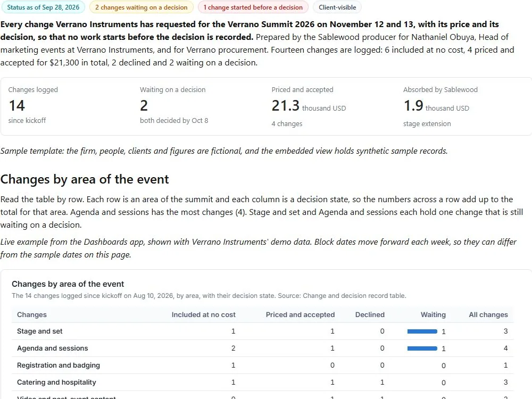Click the Declined value 1 for Catering and hospitality

[383, 382]
